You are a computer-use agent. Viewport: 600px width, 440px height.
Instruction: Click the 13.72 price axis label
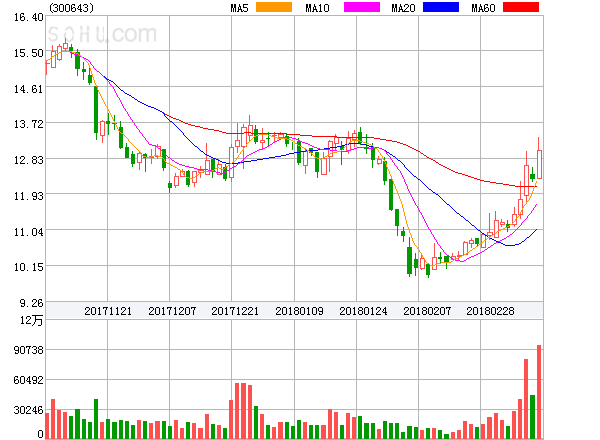pyautogui.click(x=29, y=124)
